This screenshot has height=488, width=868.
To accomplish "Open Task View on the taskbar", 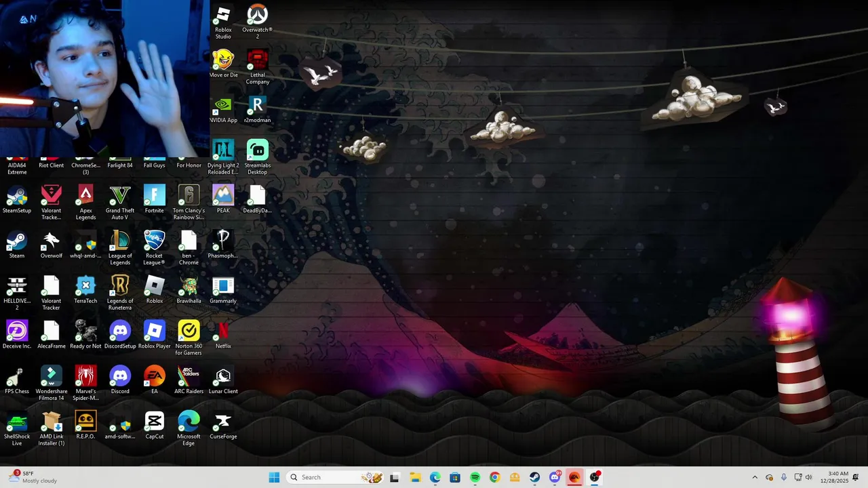I will click(395, 477).
